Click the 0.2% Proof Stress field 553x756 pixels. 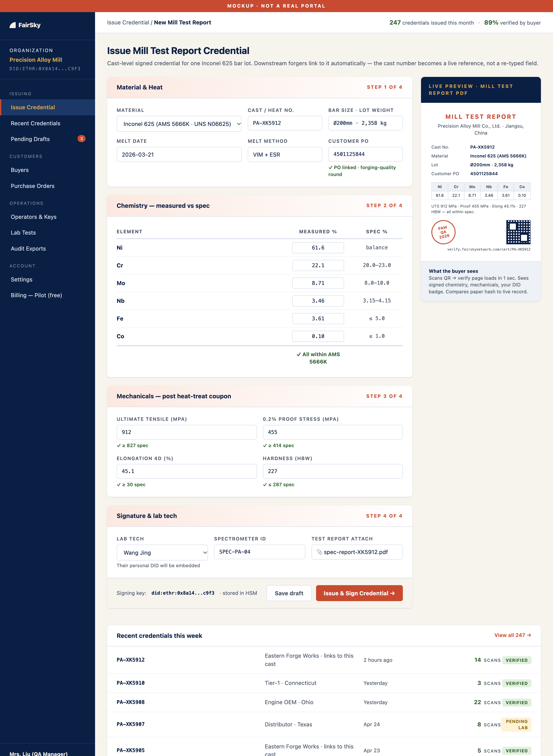(333, 432)
